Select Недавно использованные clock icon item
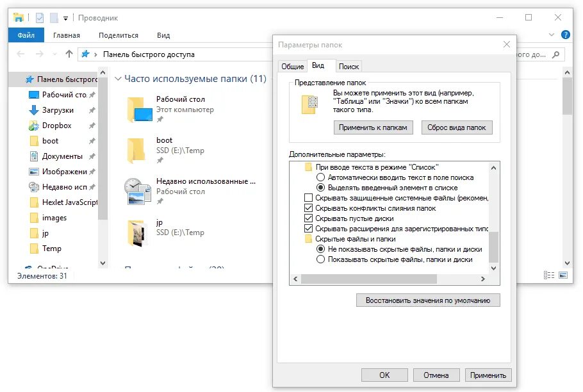 tap(138, 192)
